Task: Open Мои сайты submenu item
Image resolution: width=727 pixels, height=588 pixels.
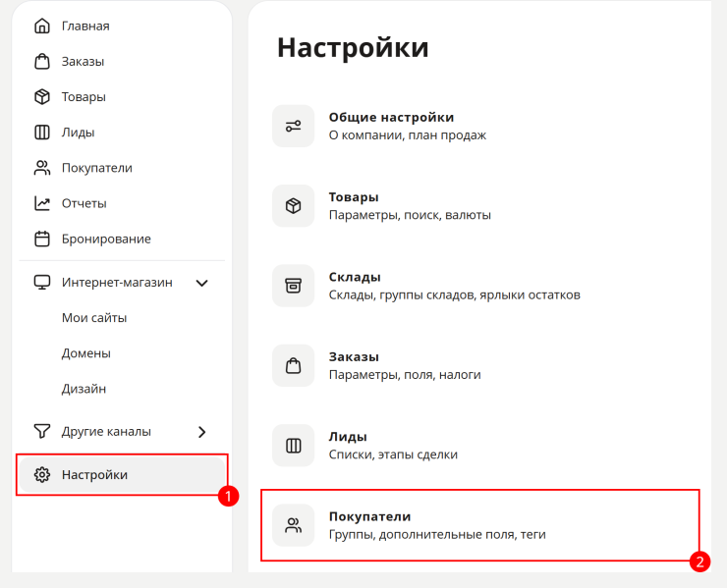Action: click(94, 318)
